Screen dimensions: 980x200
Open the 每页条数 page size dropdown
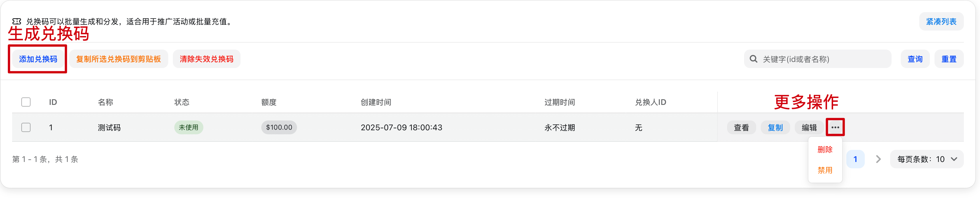(927, 159)
